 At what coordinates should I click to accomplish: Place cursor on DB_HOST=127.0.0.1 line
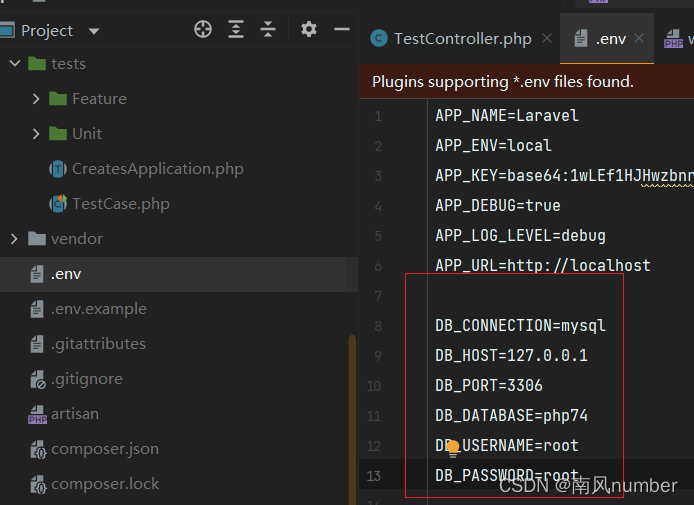click(x=511, y=355)
